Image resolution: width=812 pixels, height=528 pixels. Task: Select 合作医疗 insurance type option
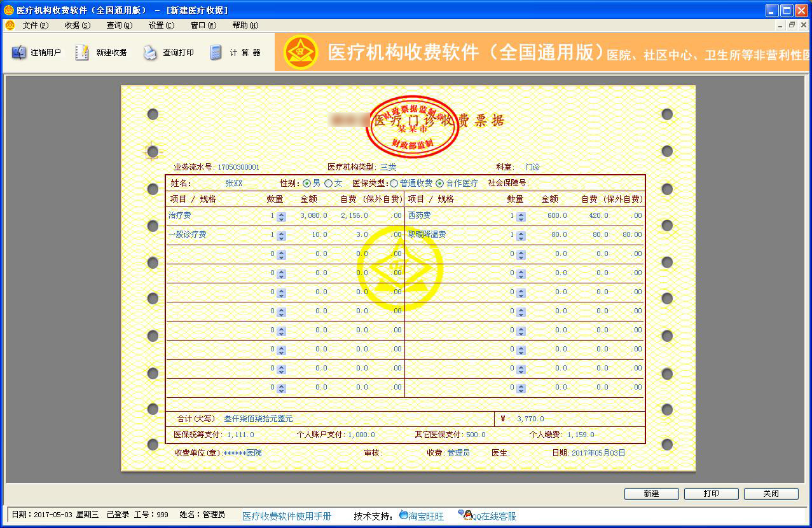coord(440,183)
